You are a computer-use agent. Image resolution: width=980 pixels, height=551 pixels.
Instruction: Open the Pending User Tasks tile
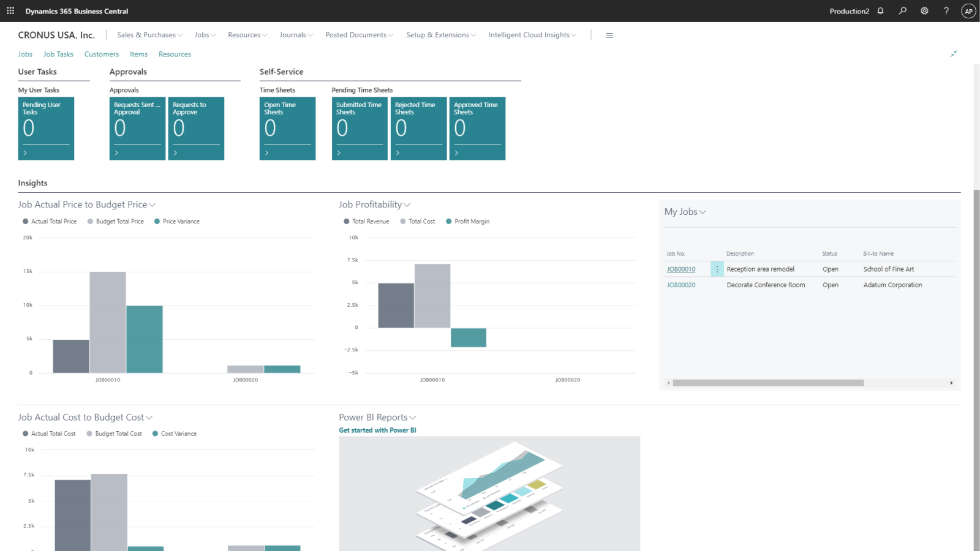(46, 129)
